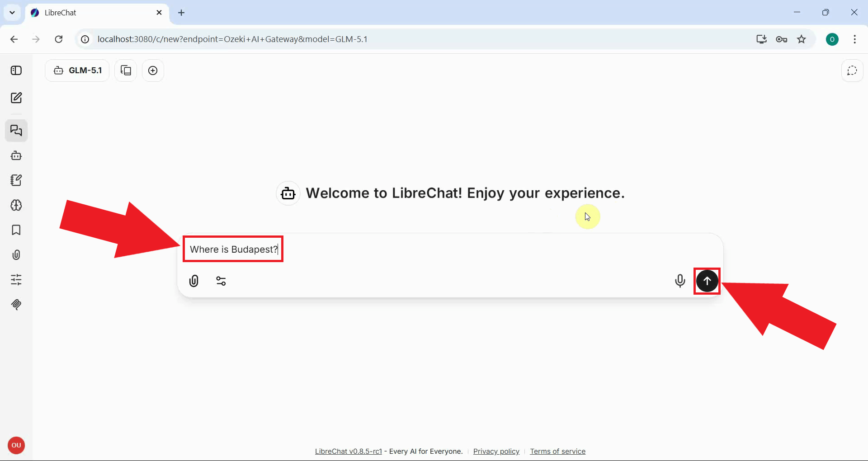Open the Agents robot icon in sidebar

[16, 155]
